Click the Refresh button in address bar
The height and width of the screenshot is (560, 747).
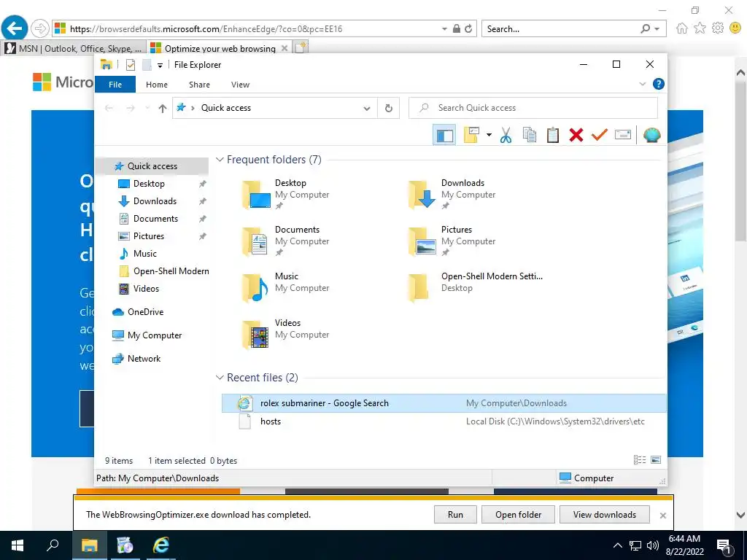pyautogui.click(x=389, y=108)
